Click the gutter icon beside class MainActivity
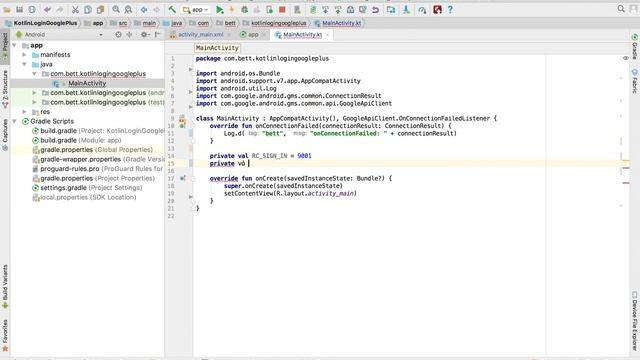The height and width of the screenshot is (360, 640). 182,119
